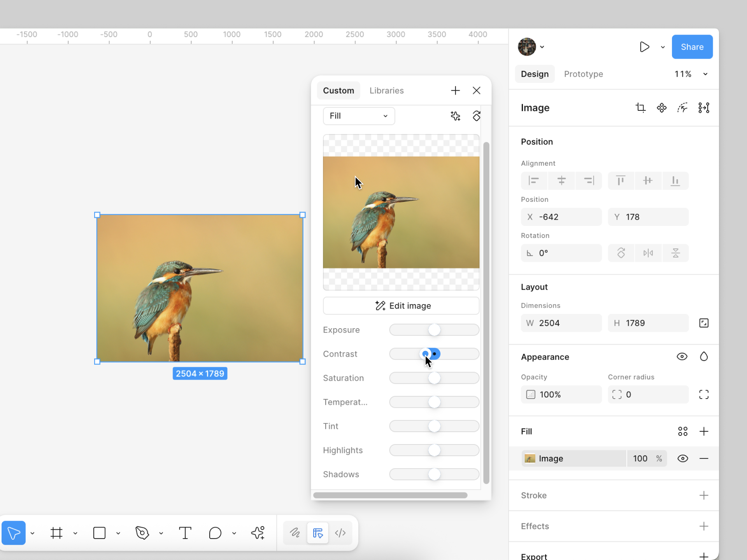Click the Create component icon

pos(661,108)
